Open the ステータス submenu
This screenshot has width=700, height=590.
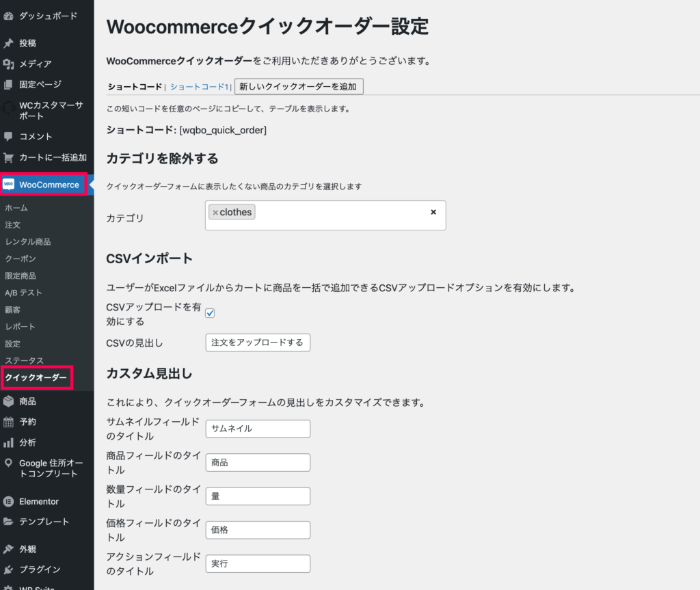click(25, 360)
